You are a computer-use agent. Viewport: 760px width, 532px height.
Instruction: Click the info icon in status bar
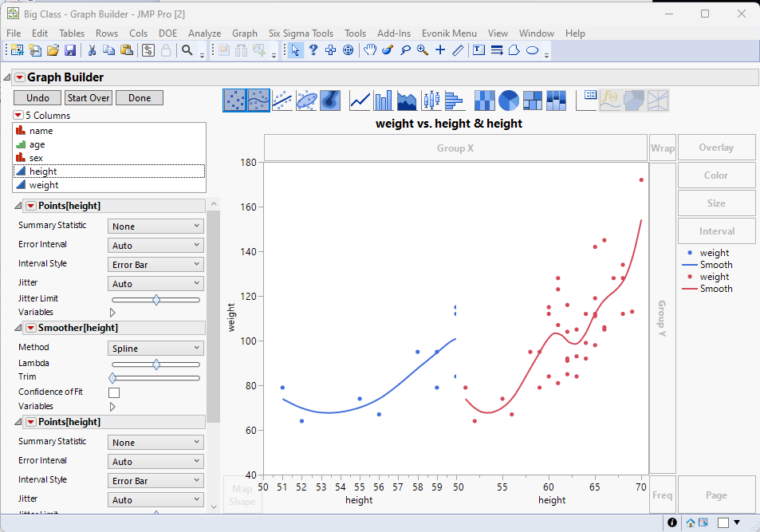(671, 522)
